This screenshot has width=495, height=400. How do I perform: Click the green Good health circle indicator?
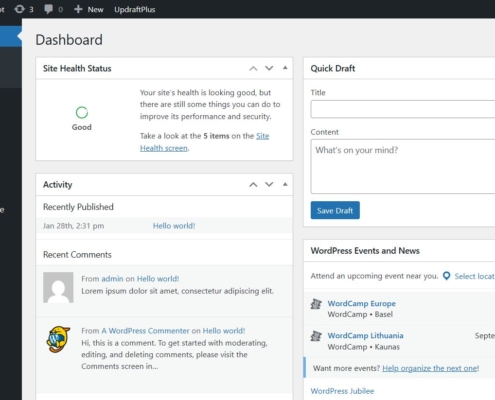pos(82,113)
